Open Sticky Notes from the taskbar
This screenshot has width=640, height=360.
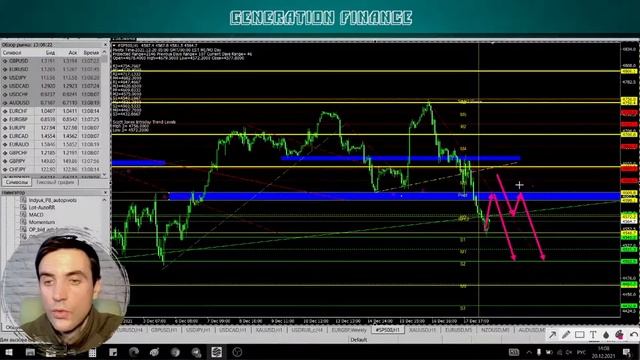(113, 352)
